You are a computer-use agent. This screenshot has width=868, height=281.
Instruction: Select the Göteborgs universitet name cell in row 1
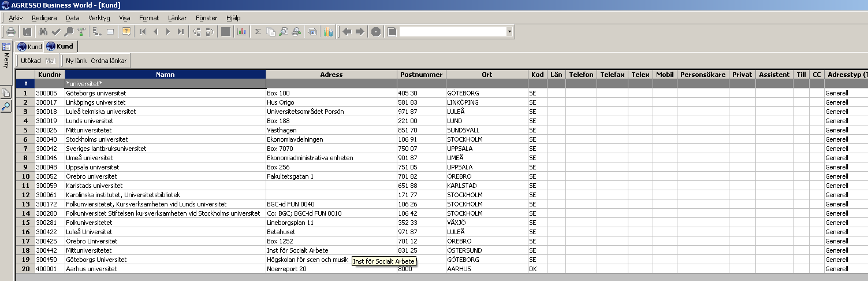165,93
